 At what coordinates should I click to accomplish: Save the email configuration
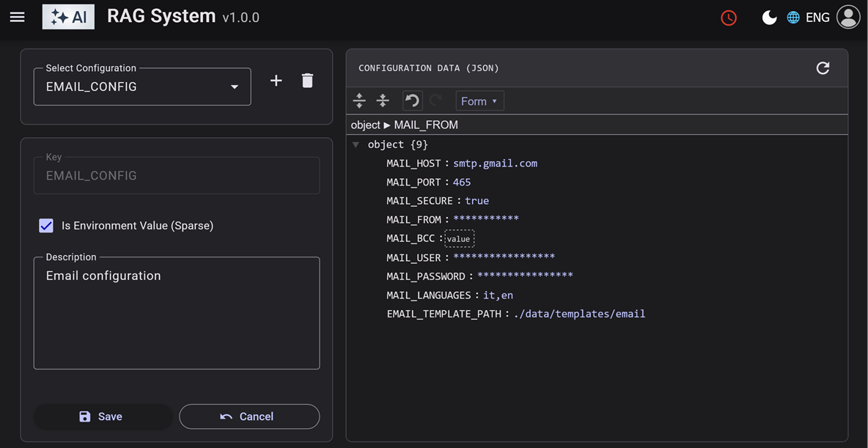coord(101,416)
